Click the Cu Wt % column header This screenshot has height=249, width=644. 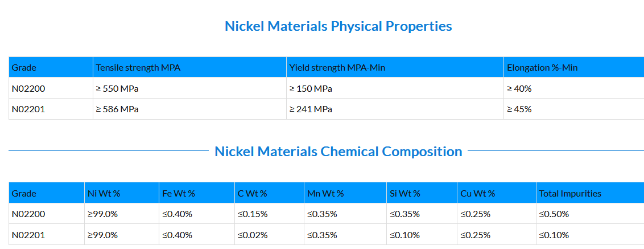[x=477, y=194]
